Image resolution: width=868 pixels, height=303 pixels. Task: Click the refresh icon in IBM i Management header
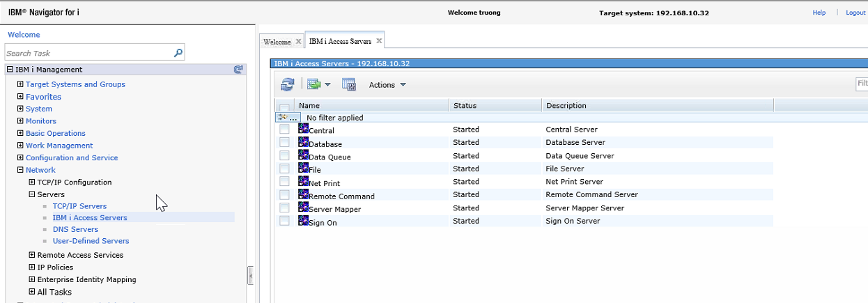point(238,70)
